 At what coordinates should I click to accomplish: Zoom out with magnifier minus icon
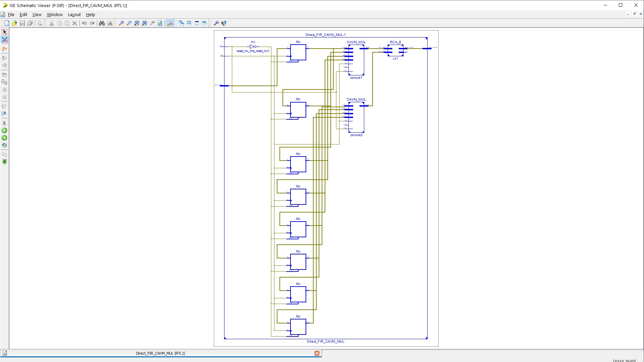[x=129, y=23]
